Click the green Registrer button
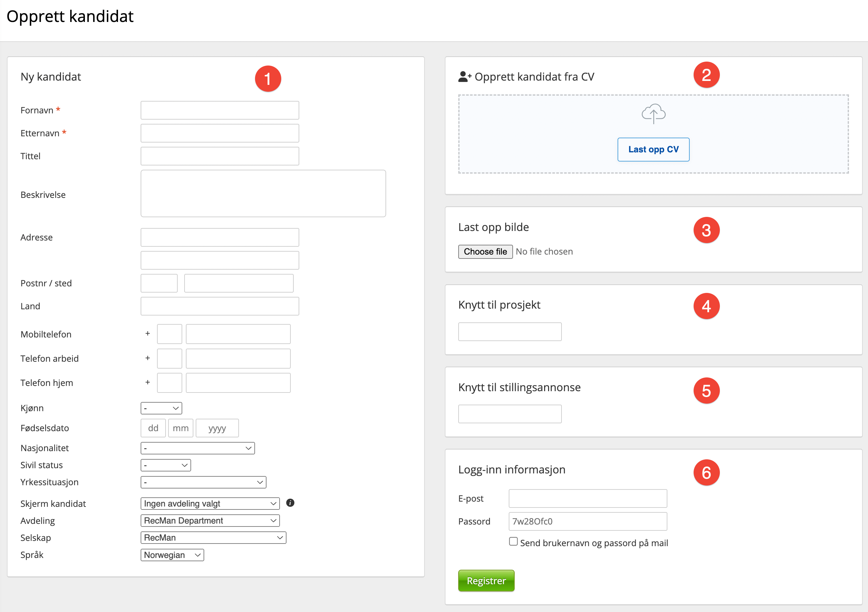This screenshot has height=612, width=868. 486,581
